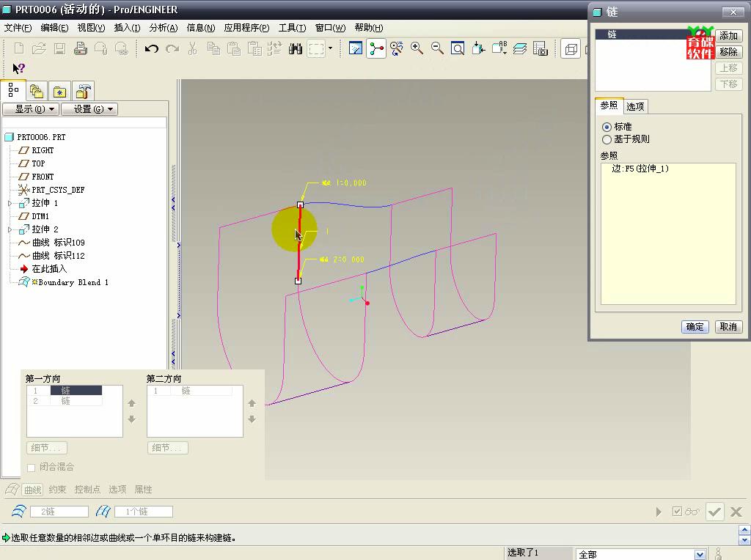Click the selection box tool icon
This screenshot has width=751, height=560.
(x=316, y=48)
